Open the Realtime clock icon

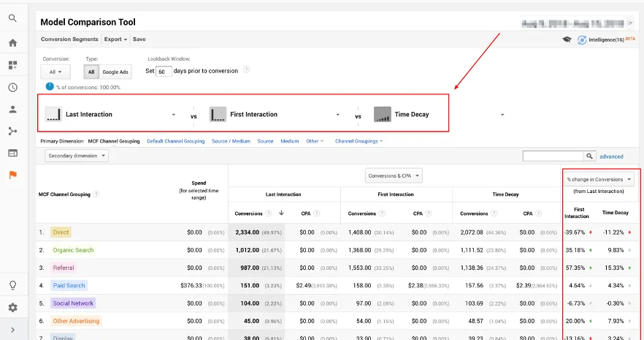pyautogui.click(x=12, y=87)
